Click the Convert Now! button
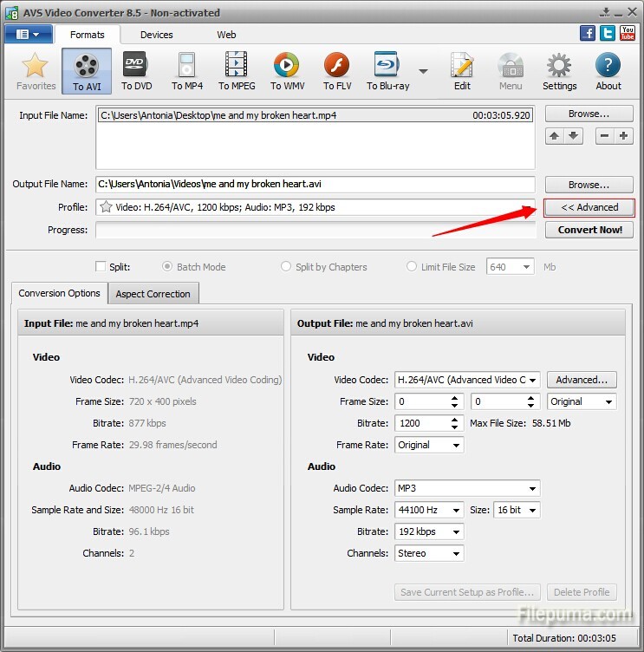The image size is (644, 652). pos(589,230)
